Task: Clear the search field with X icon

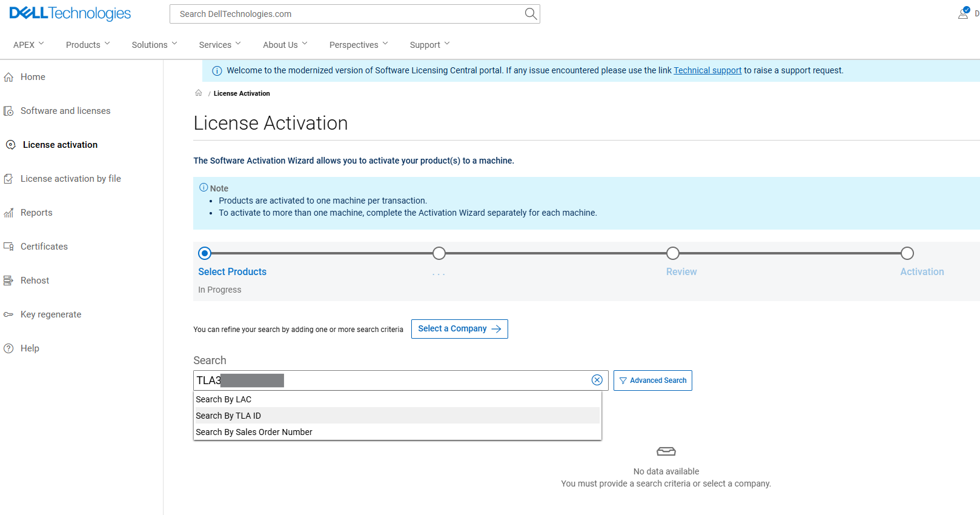Action: (597, 380)
